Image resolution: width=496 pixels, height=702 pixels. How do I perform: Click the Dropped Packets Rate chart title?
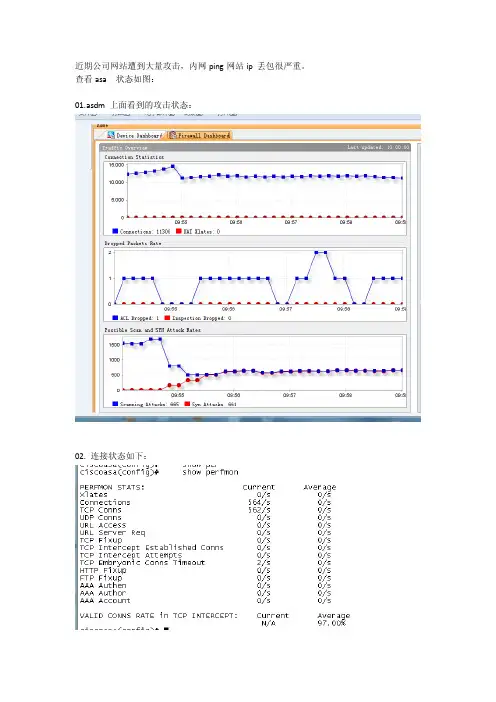tap(133, 243)
